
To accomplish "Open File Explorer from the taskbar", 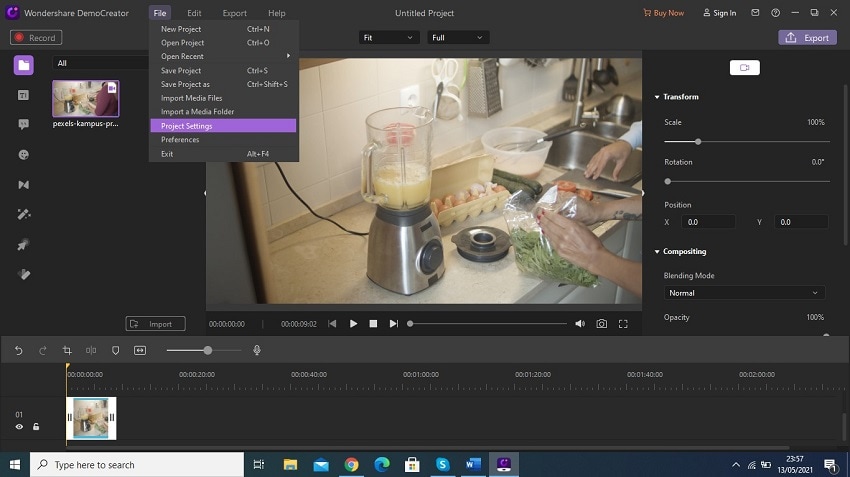I will 290,465.
